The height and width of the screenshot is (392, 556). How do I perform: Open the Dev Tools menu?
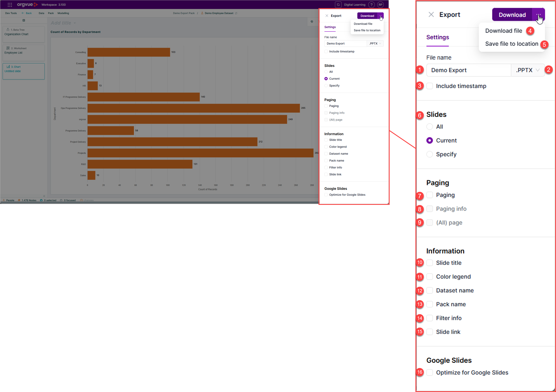click(x=11, y=13)
